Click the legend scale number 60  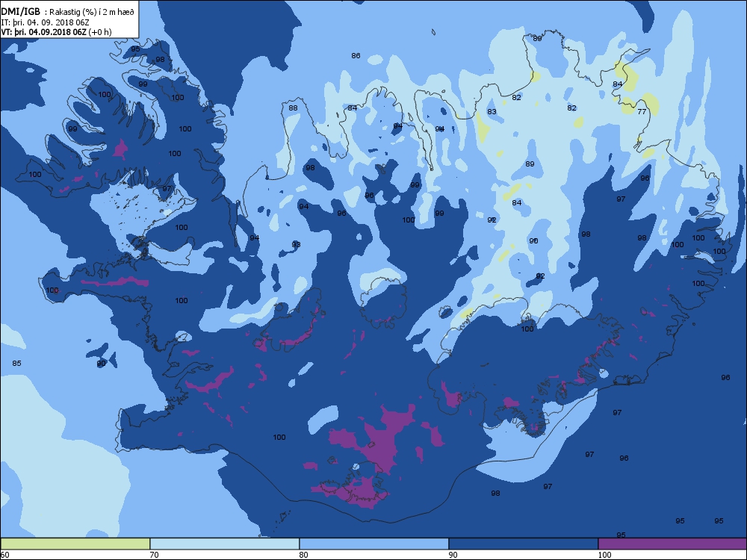(4, 555)
